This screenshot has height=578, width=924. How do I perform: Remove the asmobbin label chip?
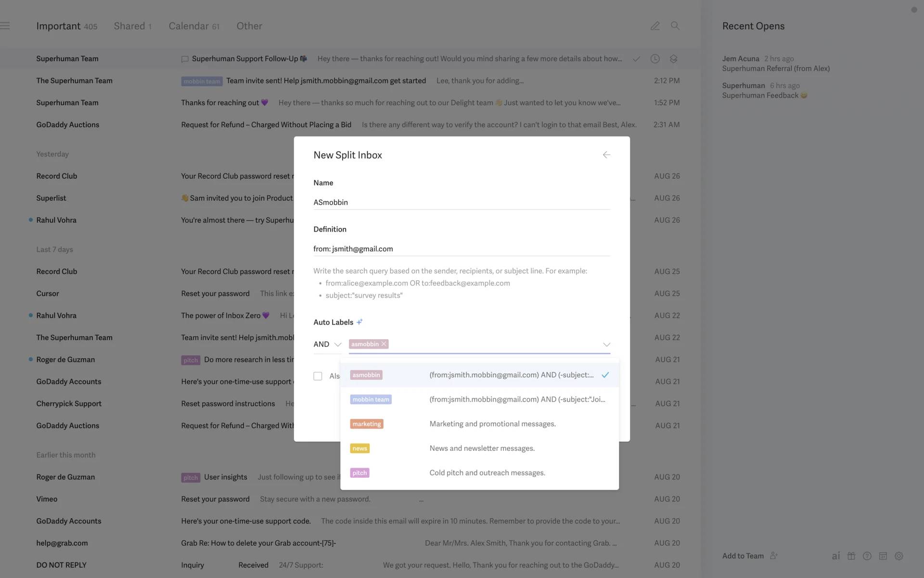384,344
